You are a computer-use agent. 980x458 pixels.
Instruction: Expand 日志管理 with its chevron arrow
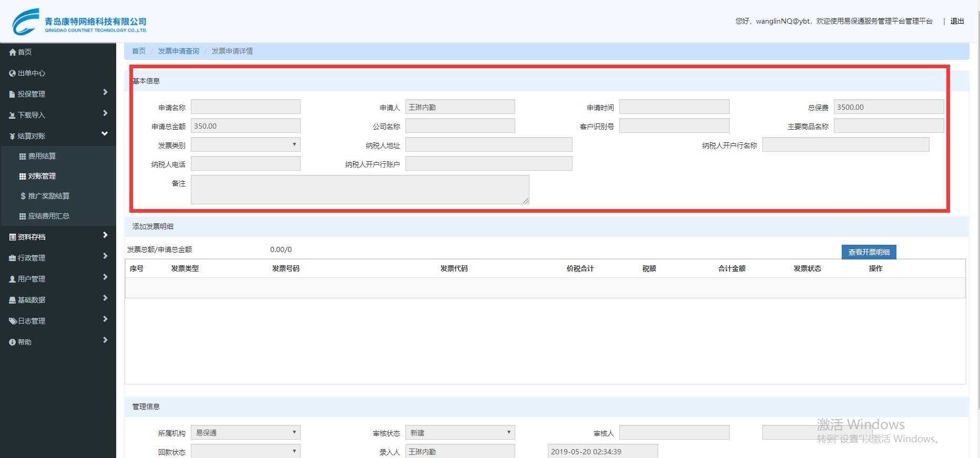coord(105,319)
